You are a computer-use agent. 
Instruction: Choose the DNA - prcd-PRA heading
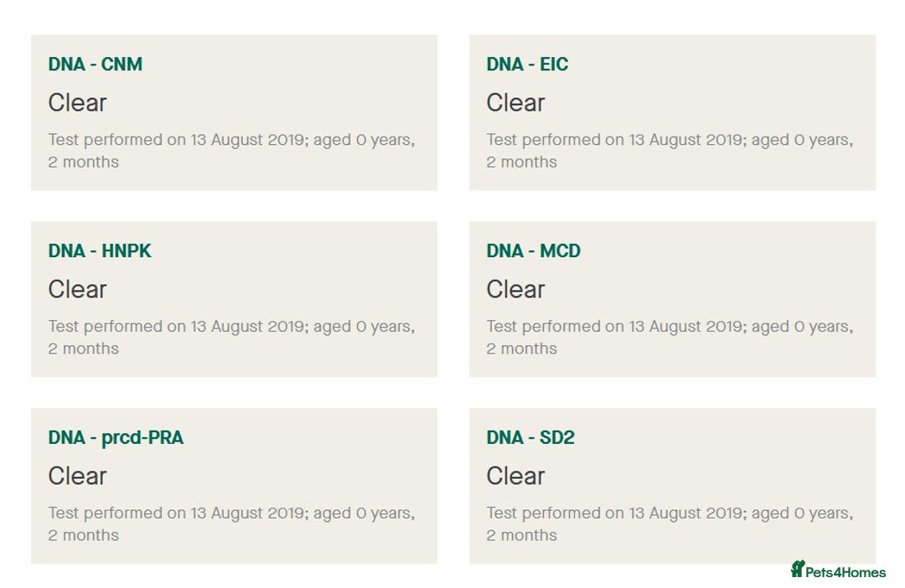(x=116, y=438)
